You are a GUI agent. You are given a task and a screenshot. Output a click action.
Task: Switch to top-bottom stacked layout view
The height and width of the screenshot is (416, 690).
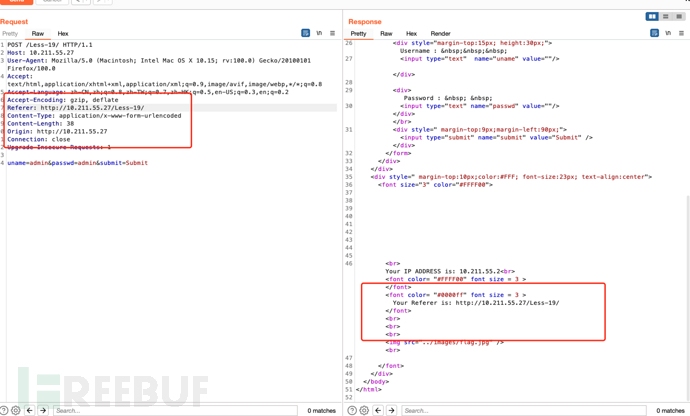(x=666, y=17)
